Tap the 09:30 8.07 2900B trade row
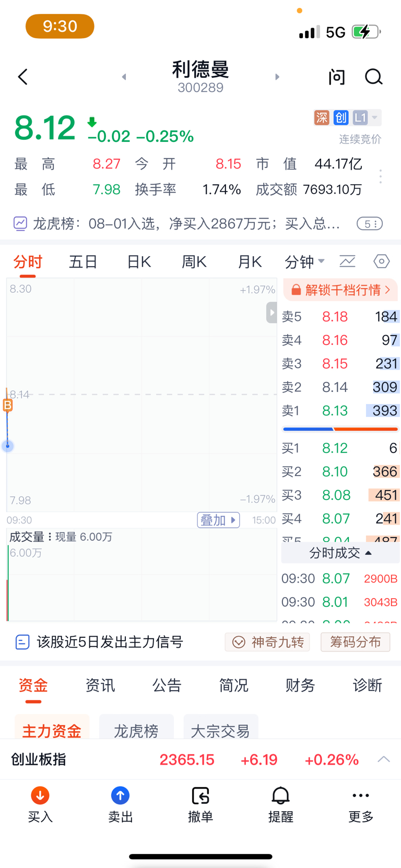 click(340, 578)
